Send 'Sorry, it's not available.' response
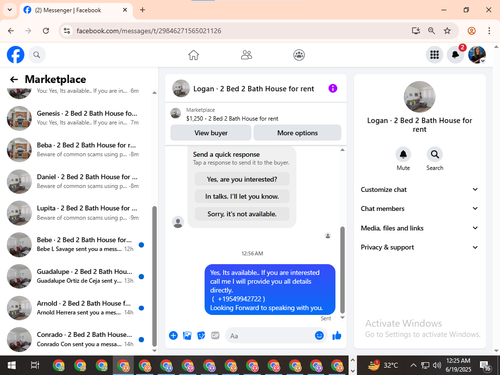Image resolution: width=500 pixels, height=375 pixels. [242, 214]
